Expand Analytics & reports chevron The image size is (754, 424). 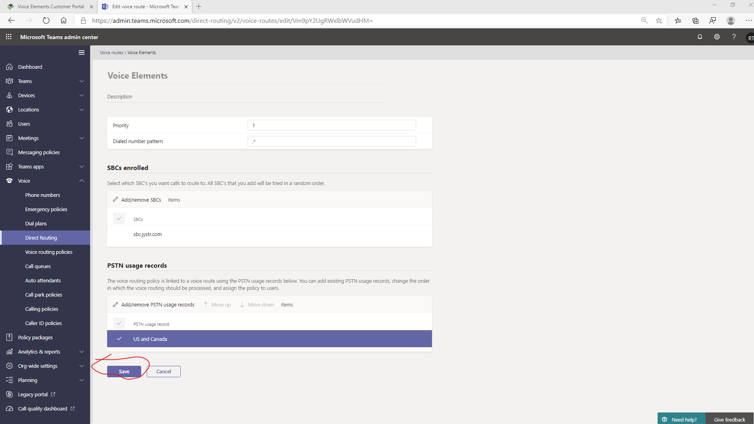tap(81, 351)
